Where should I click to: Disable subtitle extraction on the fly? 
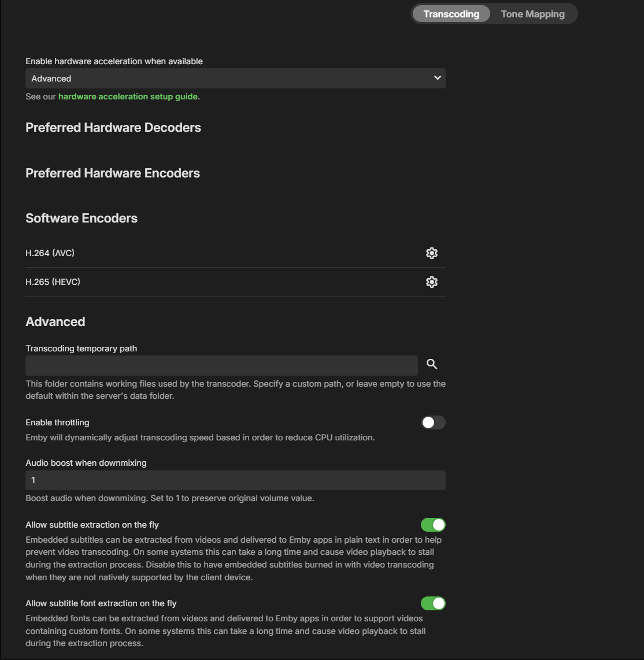433,525
